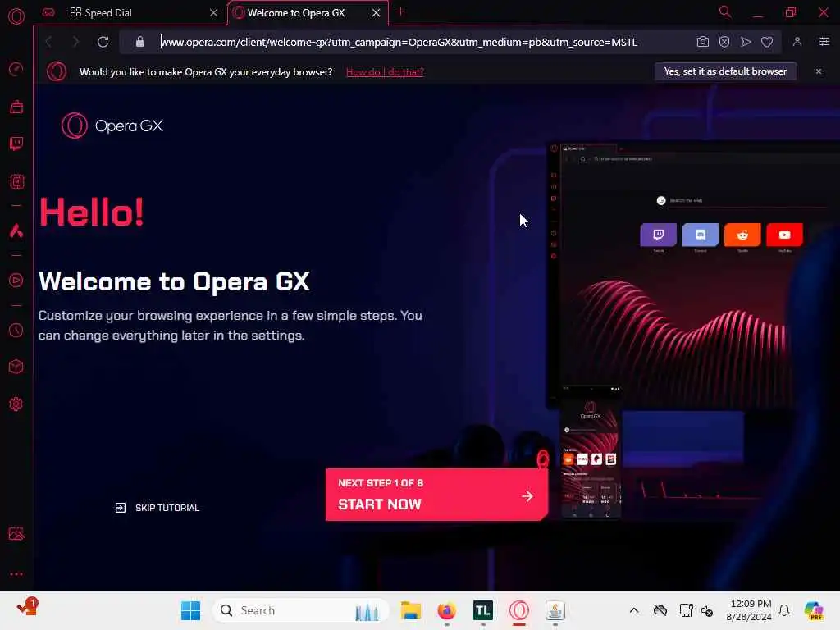Go back to previous page
Screen dimensions: 840x630
tap(48, 42)
